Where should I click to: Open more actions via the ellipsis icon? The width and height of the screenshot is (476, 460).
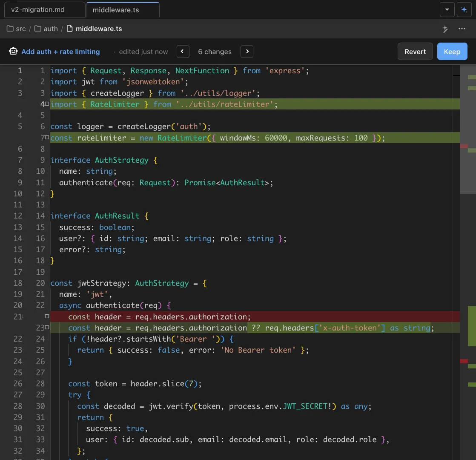pyautogui.click(x=462, y=29)
